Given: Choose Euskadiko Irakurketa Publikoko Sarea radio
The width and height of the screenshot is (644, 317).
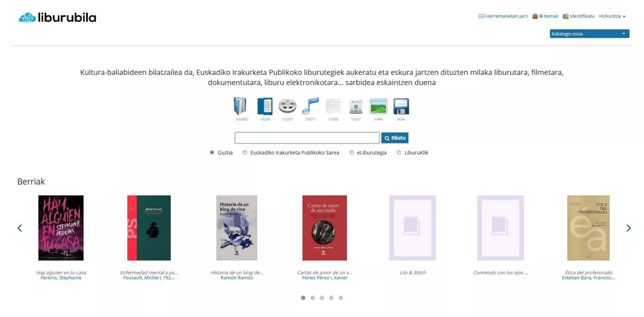Looking at the screenshot, I should [x=245, y=152].
